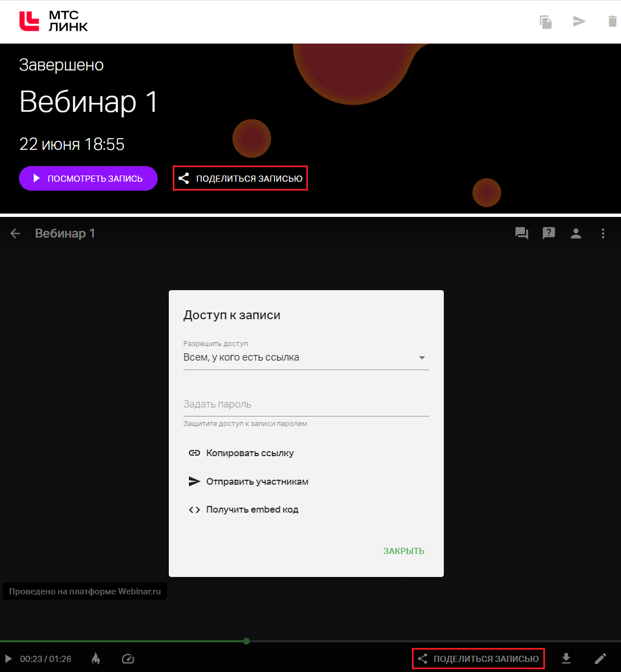Click the MTS Link logo

click(54, 21)
